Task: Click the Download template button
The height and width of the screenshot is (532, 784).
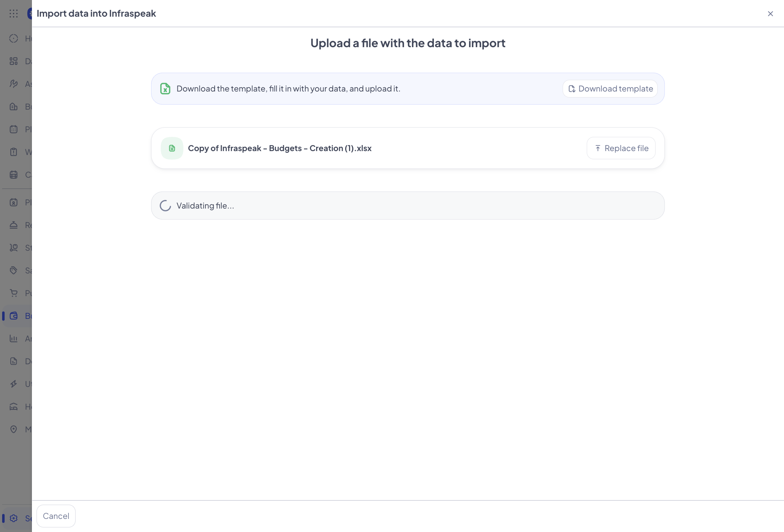Action: (610, 89)
